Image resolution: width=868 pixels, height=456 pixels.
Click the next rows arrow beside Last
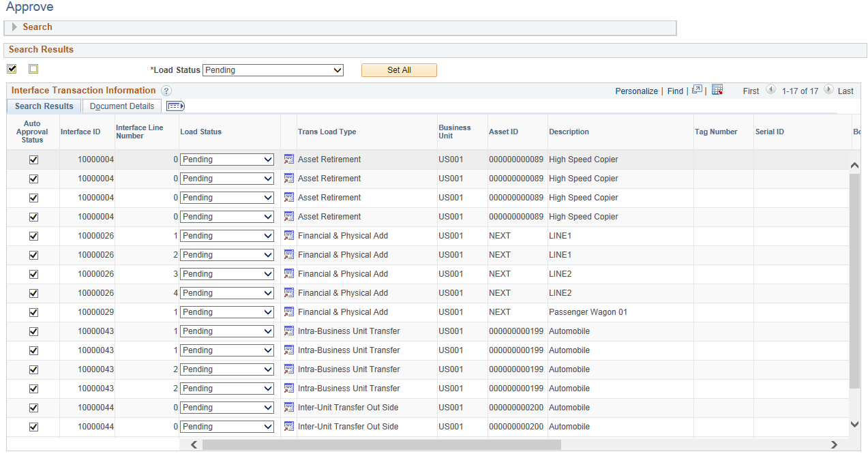[828, 90]
